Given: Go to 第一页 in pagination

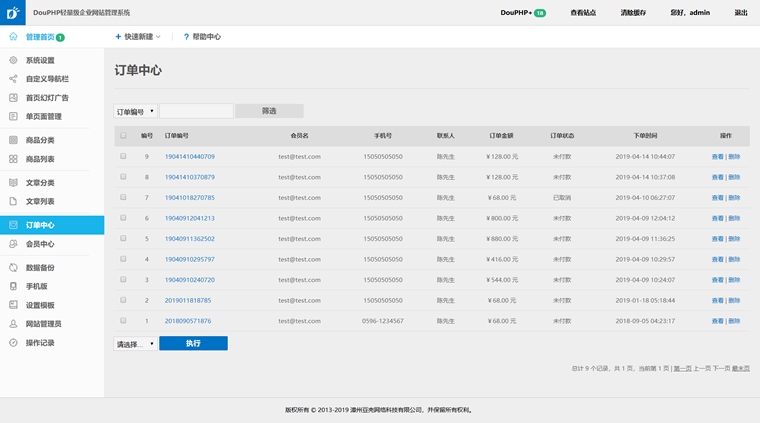Looking at the screenshot, I should point(682,369).
